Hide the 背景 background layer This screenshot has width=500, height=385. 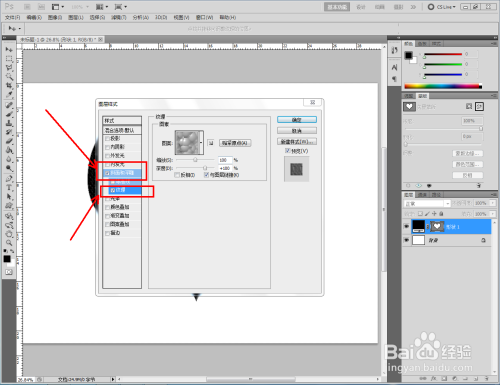point(406,240)
